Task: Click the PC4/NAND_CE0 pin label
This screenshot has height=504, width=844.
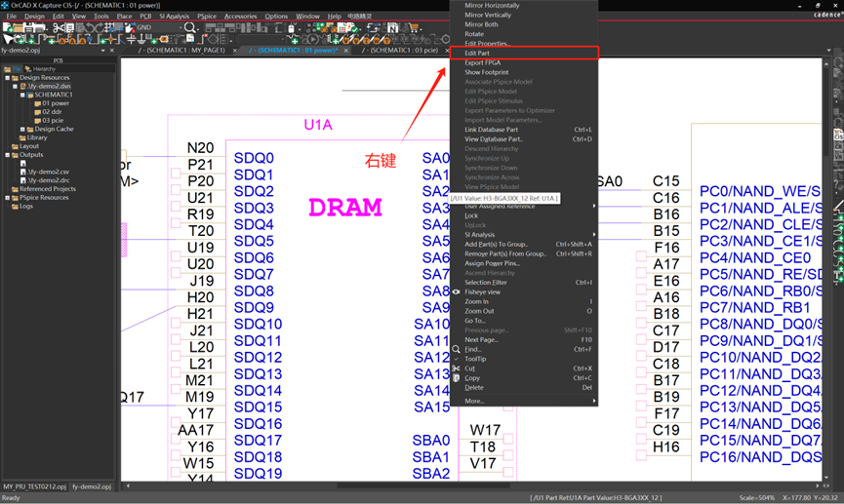Action: [x=754, y=257]
